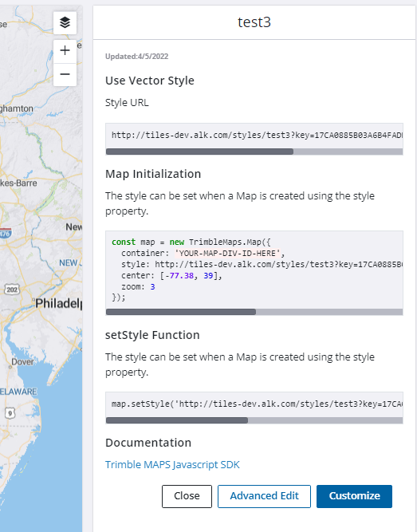Click inside the Map Initialization code block
The height and width of the screenshot is (532, 417).
click(x=254, y=270)
